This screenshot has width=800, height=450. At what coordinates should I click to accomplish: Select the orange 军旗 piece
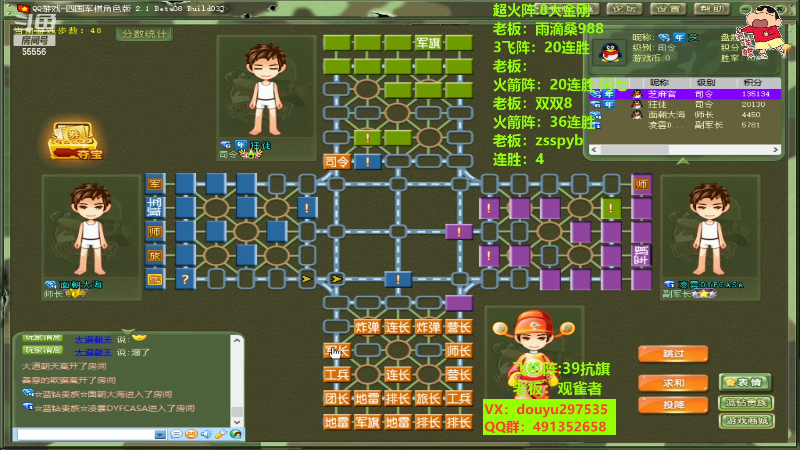pyautogui.click(x=367, y=422)
